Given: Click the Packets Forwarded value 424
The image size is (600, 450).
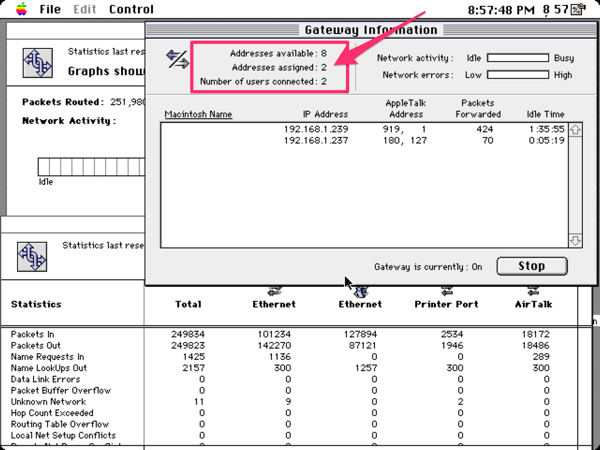Looking at the screenshot, I should pyautogui.click(x=485, y=129).
